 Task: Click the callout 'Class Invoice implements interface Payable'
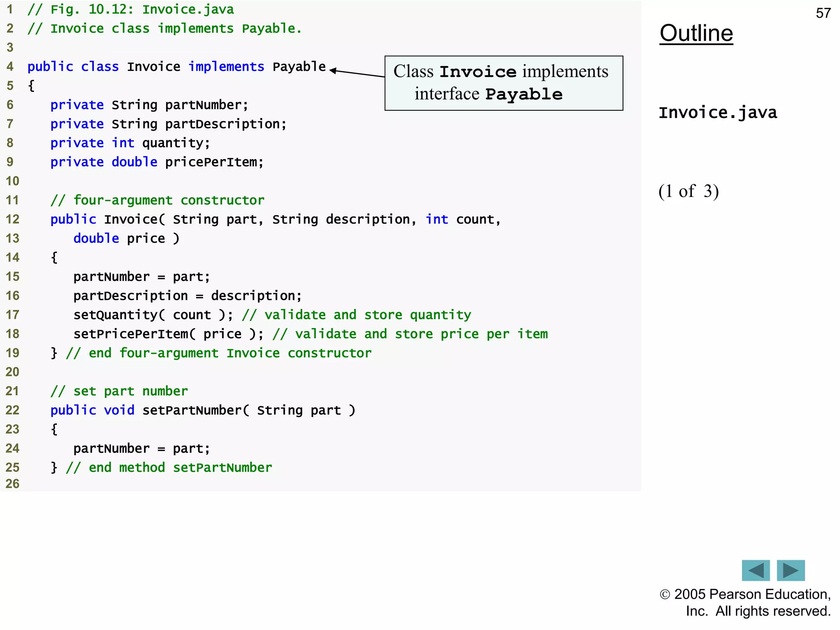click(x=504, y=83)
